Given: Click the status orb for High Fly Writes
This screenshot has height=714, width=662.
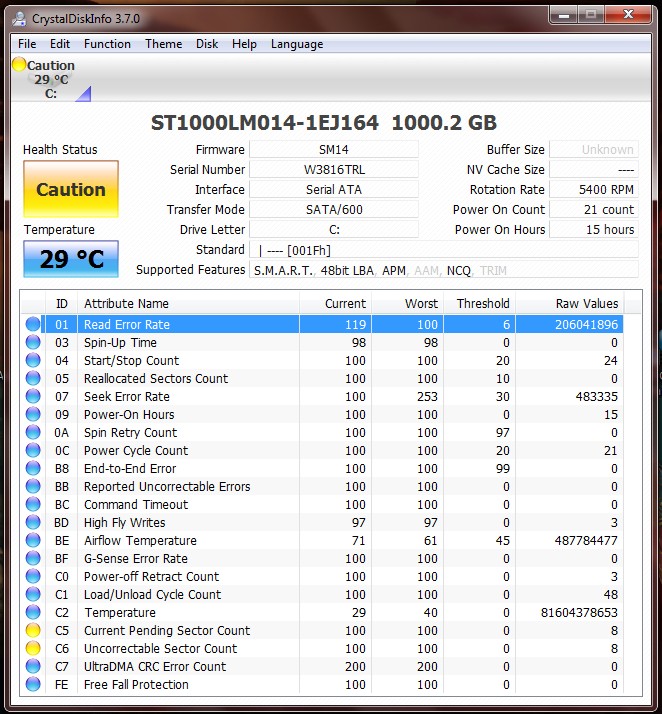Looking at the screenshot, I should click(x=33, y=522).
